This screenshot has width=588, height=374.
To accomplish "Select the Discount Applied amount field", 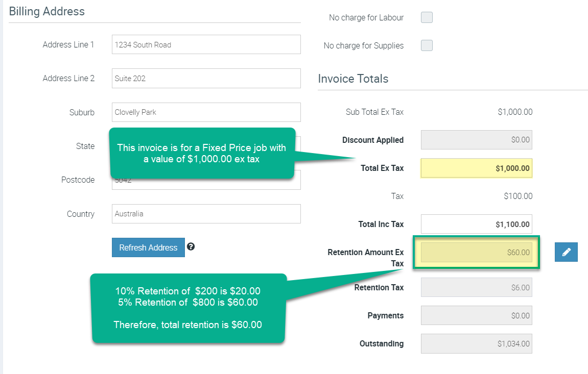I will pyautogui.click(x=476, y=140).
